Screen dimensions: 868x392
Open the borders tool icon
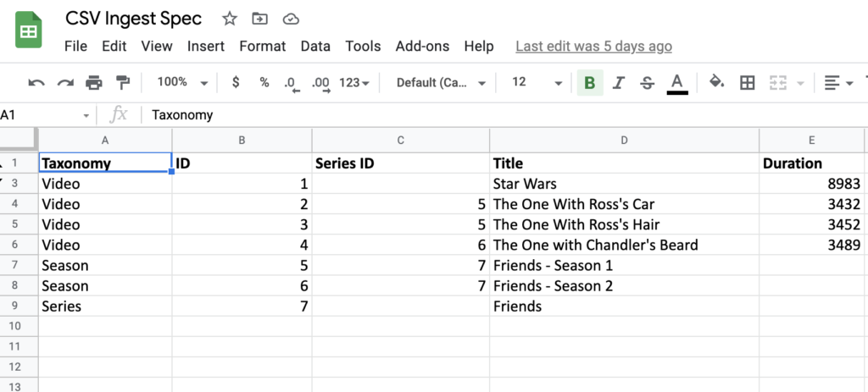coord(747,82)
